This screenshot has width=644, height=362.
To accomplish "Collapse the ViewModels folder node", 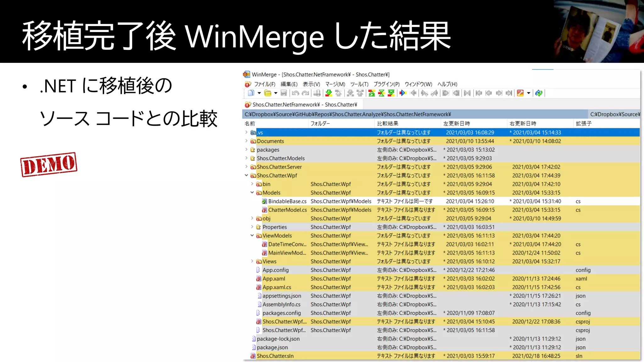I will click(252, 235).
